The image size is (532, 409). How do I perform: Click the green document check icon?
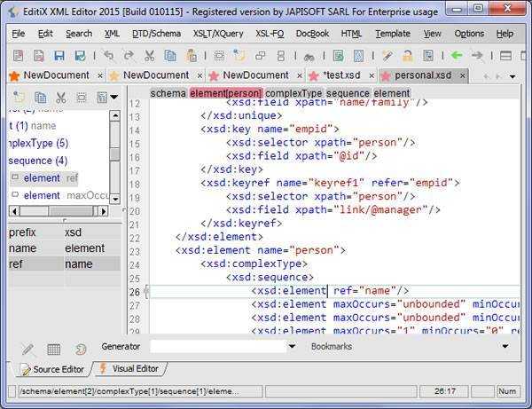tap(339, 55)
